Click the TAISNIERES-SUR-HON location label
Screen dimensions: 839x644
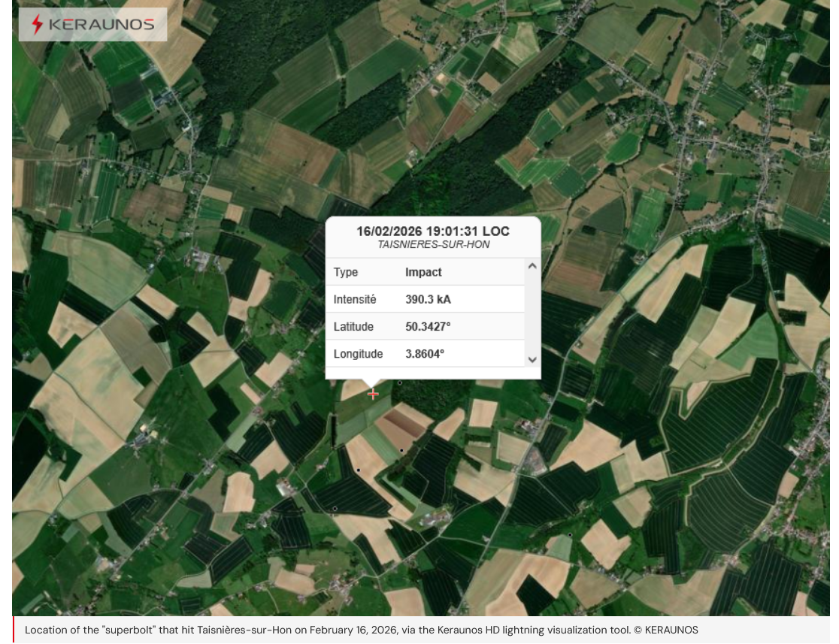(432, 245)
